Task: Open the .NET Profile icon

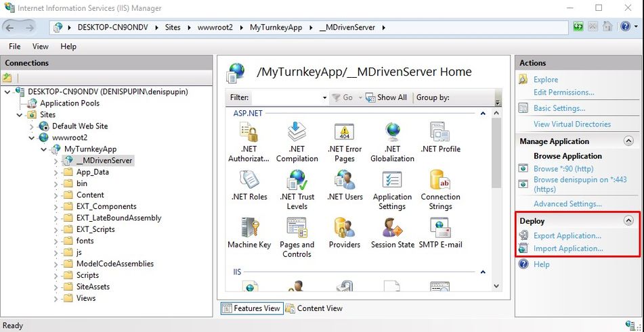Action: pyautogui.click(x=440, y=137)
